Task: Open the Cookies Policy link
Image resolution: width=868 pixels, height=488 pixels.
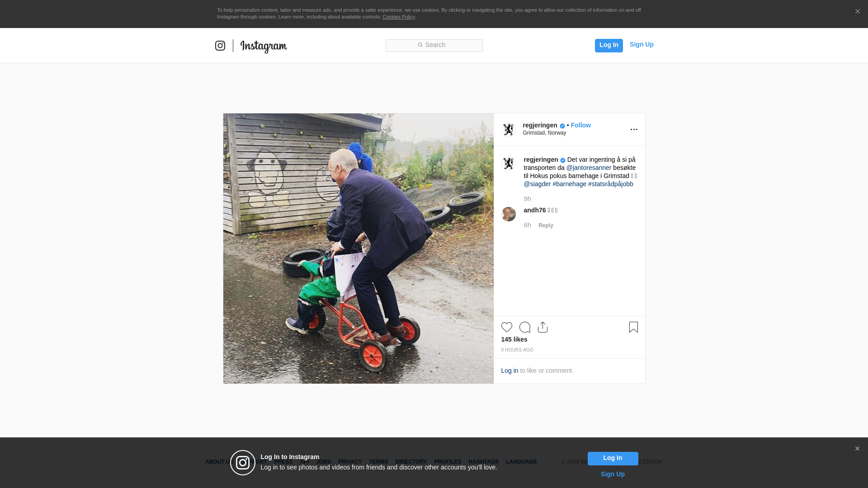Action: pyautogui.click(x=398, y=17)
